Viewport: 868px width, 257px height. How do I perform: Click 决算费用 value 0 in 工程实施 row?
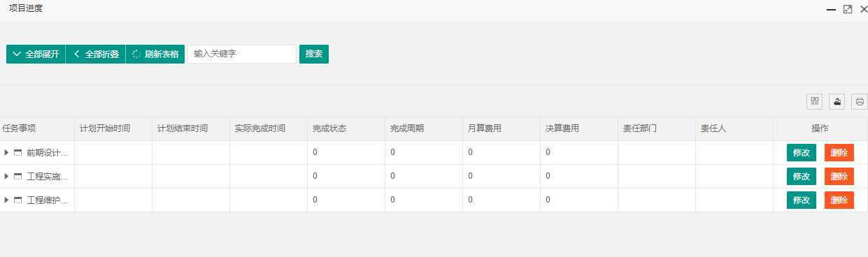[548, 176]
